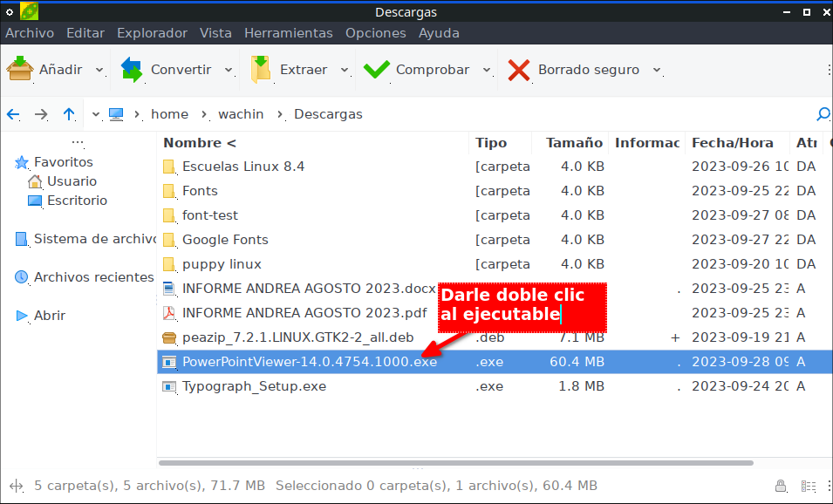Click the padlock icon in status bar

(781, 486)
